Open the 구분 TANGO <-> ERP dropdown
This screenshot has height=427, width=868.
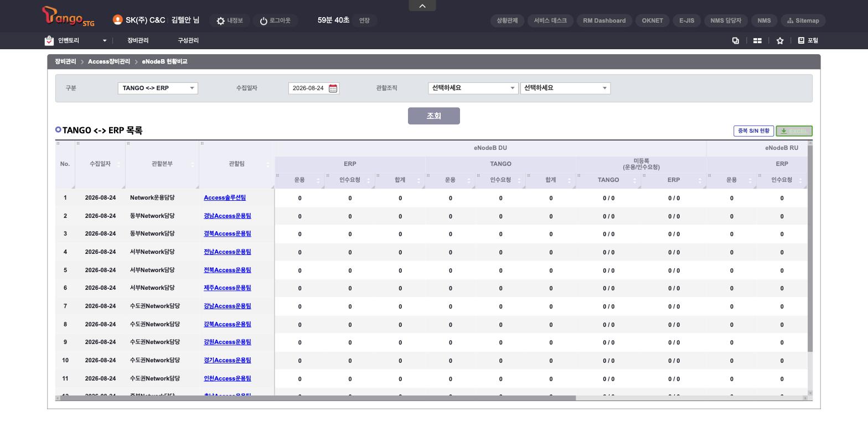pyautogui.click(x=158, y=88)
